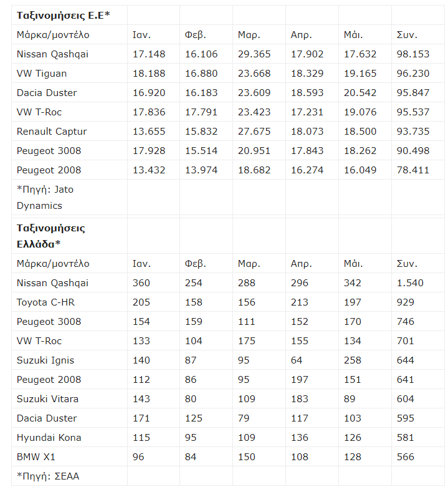Click the Peugeot 2008 total 78.411
This screenshot has width=448, height=487.
(413, 170)
